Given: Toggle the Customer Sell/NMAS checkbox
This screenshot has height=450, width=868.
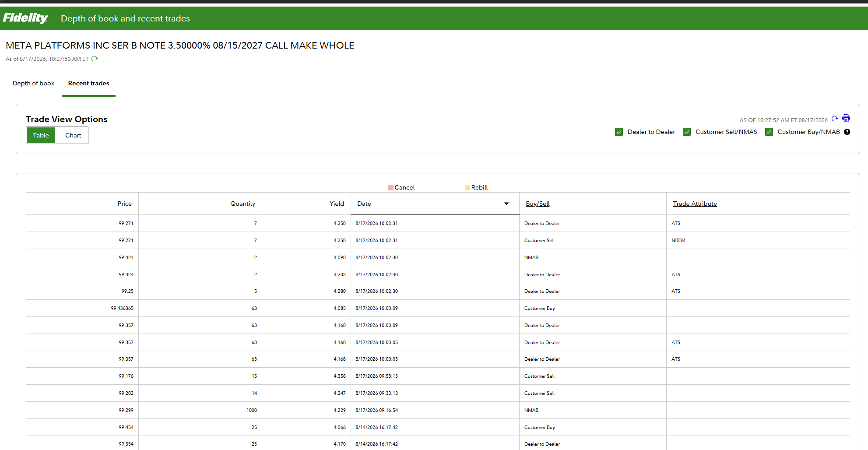Looking at the screenshot, I should 687,132.
